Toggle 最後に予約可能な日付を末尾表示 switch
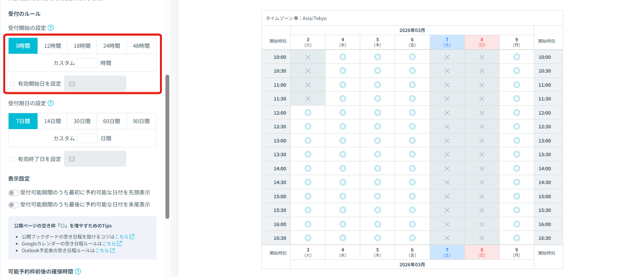 point(13,205)
